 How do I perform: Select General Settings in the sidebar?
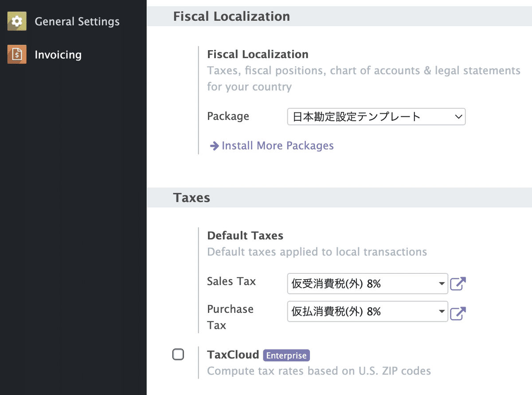click(x=77, y=21)
